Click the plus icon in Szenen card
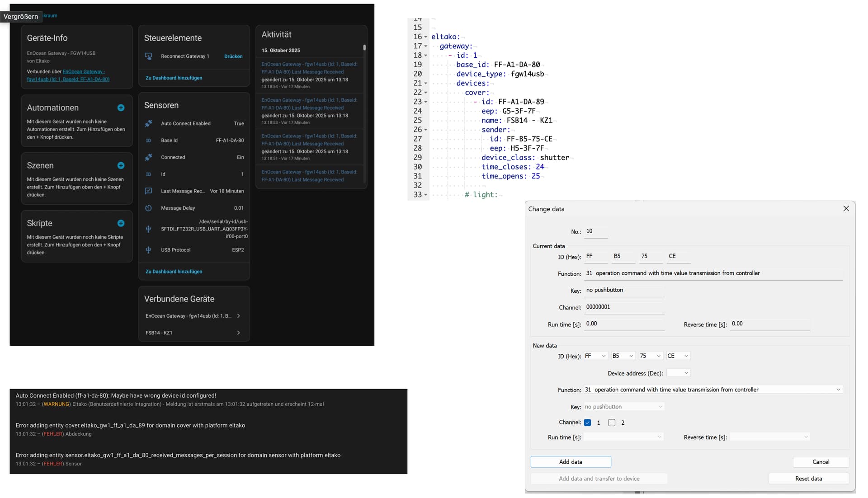 point(121,165)
